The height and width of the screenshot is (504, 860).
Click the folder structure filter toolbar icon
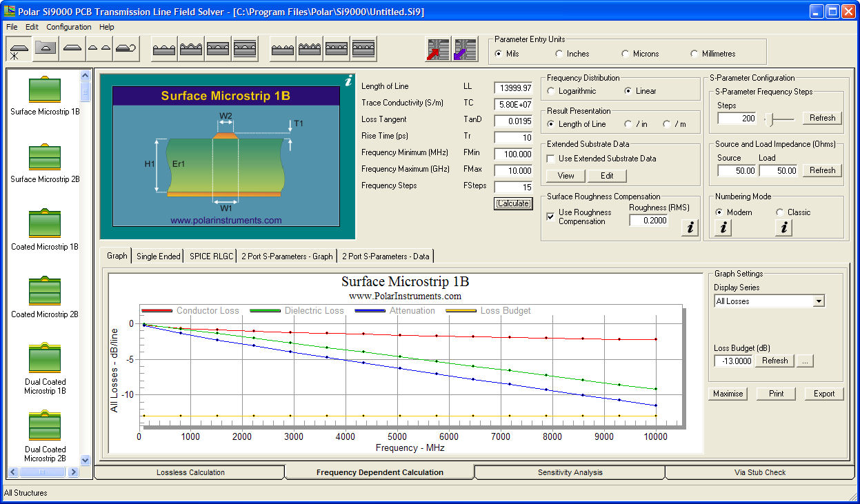(x=46, y=50)
